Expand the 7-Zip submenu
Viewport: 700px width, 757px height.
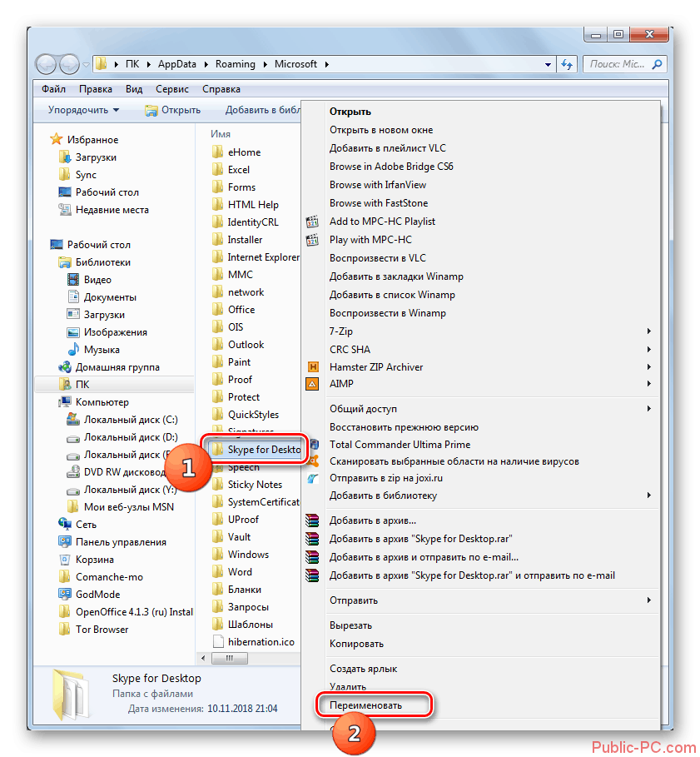(x=648, y=331)
